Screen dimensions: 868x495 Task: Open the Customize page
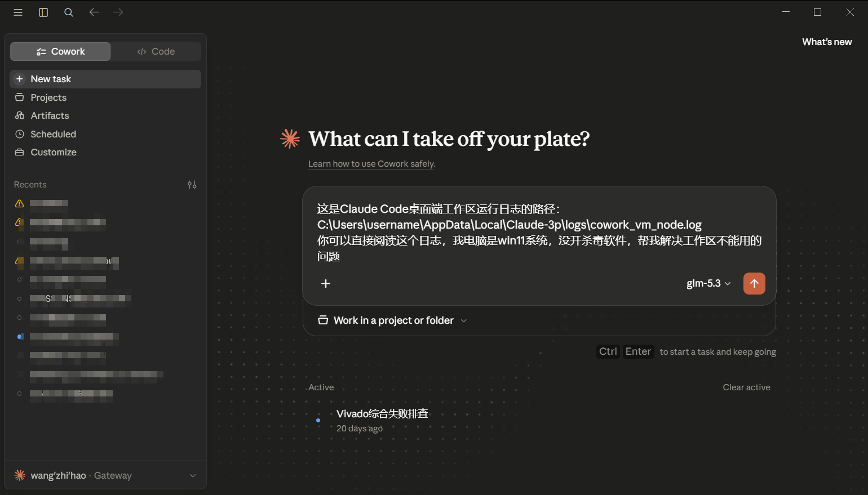(105, 152)
